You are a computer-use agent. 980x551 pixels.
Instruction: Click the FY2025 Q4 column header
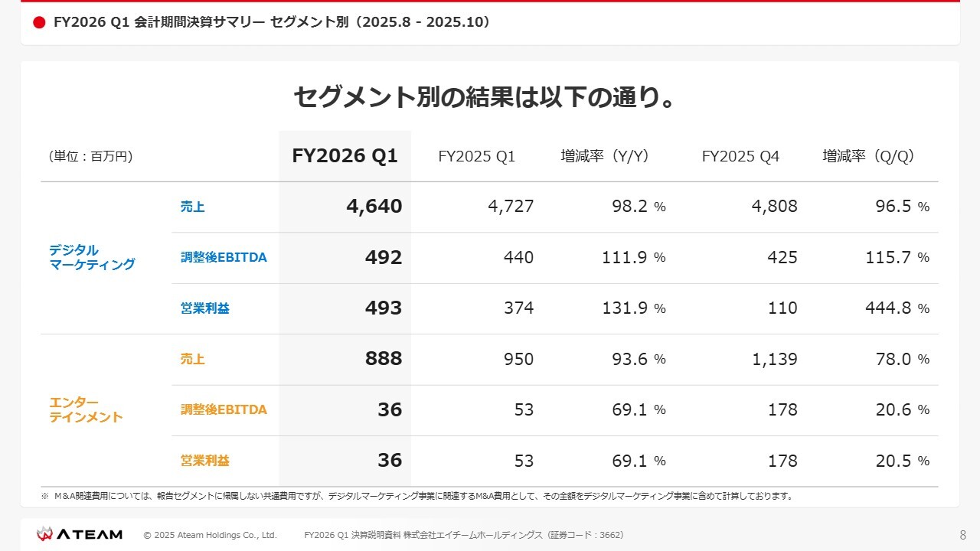point(740,157)
